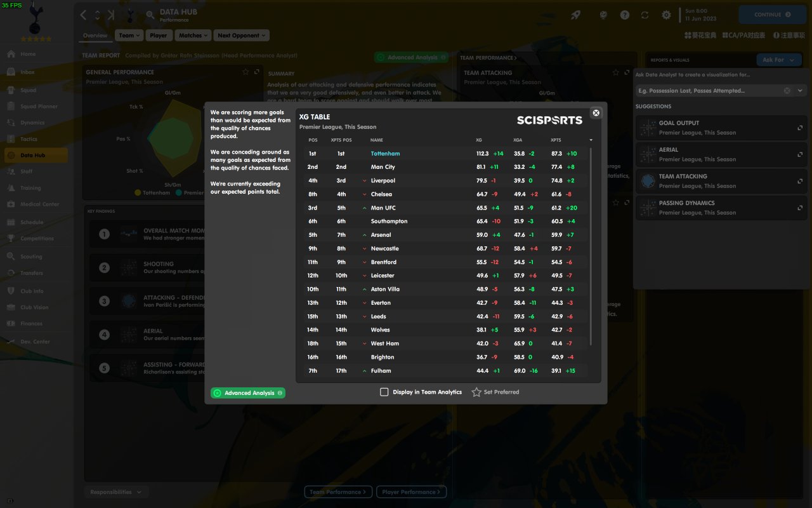Favorite the Team Attacking panel with its star

(616, 72)
